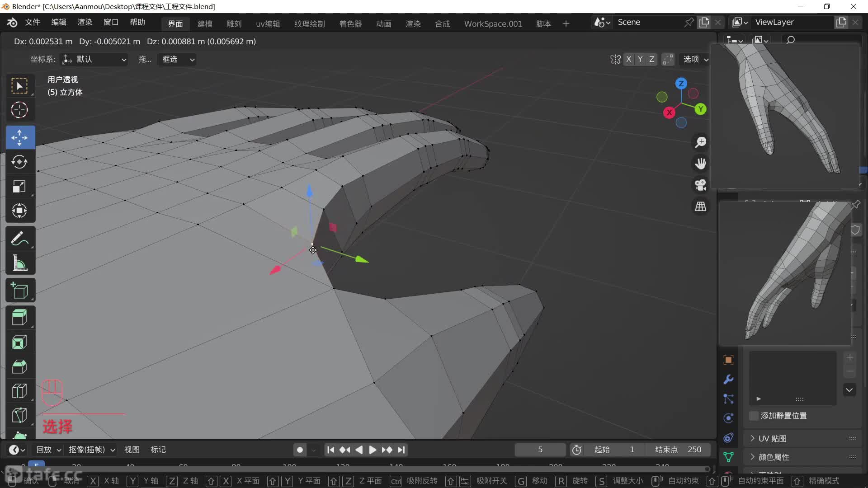Screen dimensions: 868x488
Task: Toggle use preview range clock icon
Action: pyautogui.click(x=577, y=450)
